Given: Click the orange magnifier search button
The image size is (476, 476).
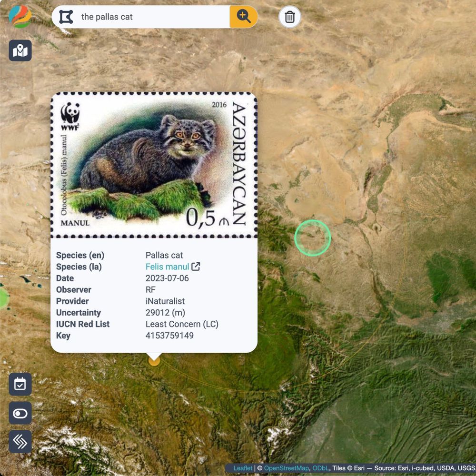Looking at the screenshot, I should [x=243, y=17].
